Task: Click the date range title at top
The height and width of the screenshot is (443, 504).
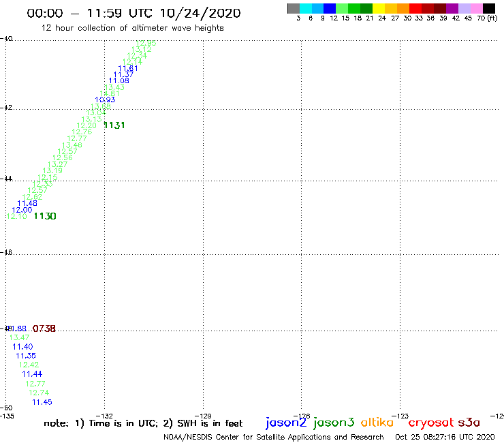Action: [x=133, y=13]
